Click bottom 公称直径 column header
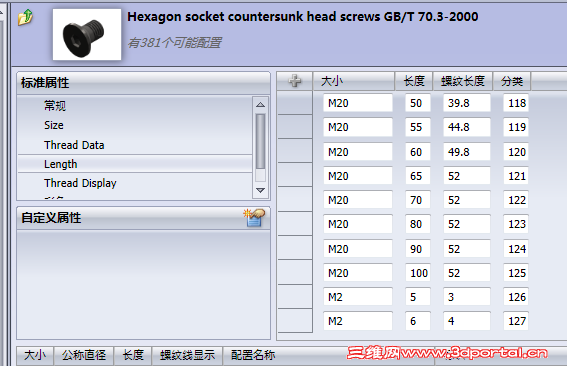Screen dimensions: 567x366 (84, 355)
